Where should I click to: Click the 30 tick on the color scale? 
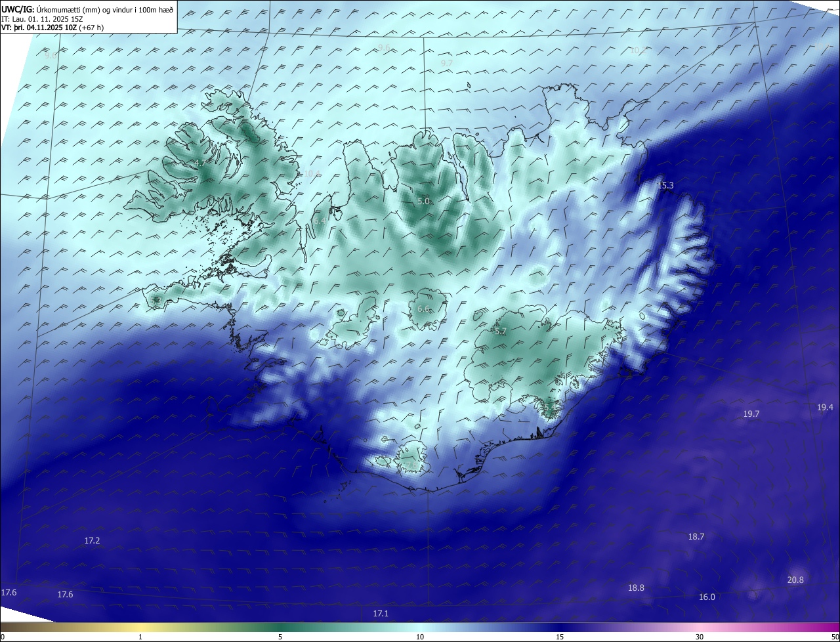(700, 637)
